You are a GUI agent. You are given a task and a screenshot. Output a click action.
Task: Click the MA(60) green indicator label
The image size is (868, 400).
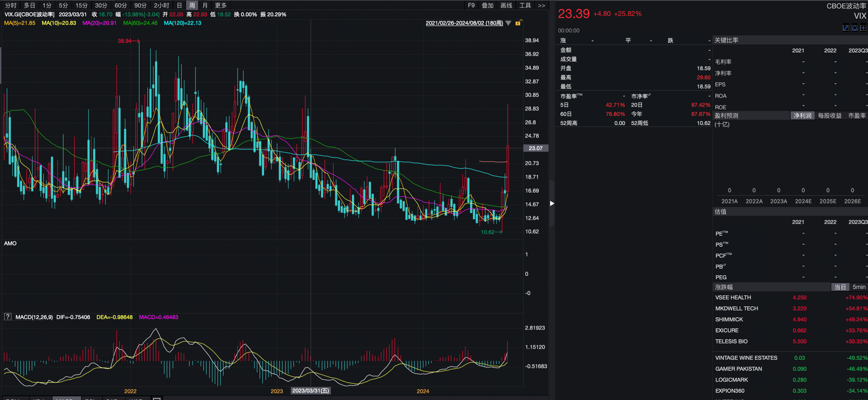(x=140, y=23)
